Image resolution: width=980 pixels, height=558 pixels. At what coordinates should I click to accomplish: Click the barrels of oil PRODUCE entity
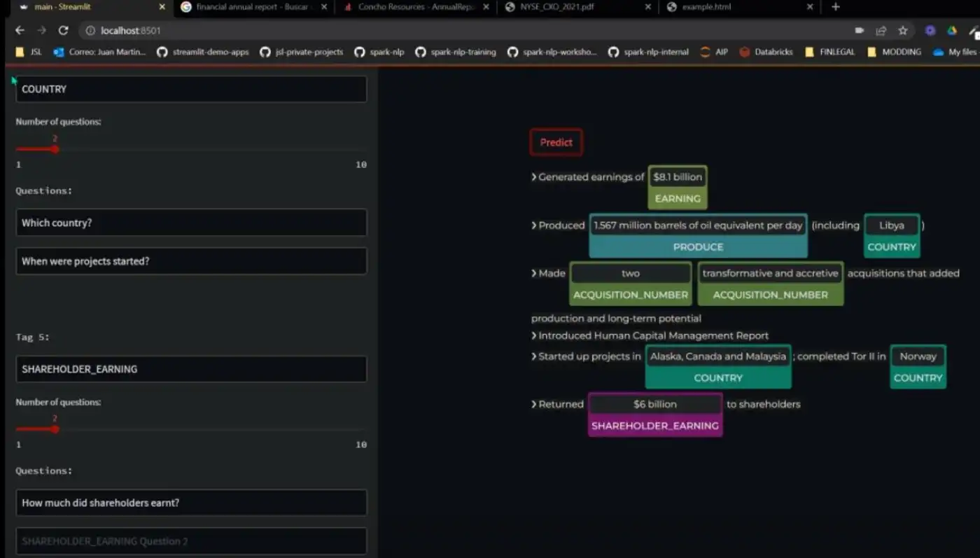tap(698, 235)
